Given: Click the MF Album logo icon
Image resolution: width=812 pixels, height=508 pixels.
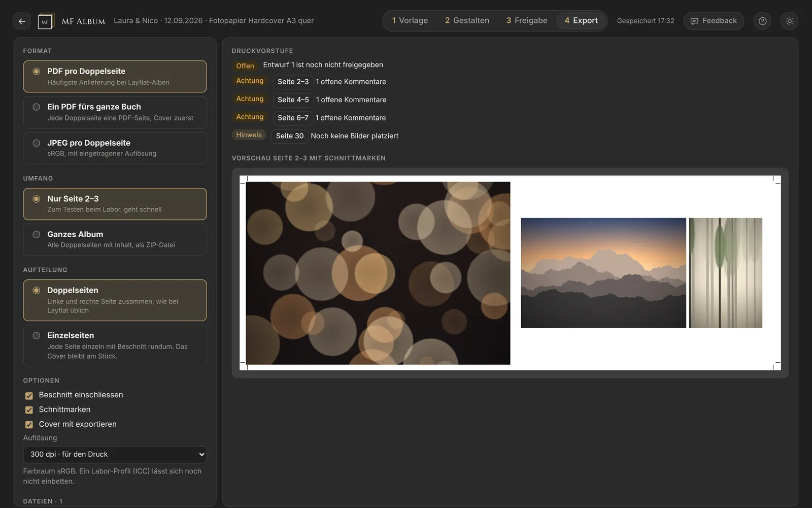Looking at the screenshot, I should click(46, 21).
